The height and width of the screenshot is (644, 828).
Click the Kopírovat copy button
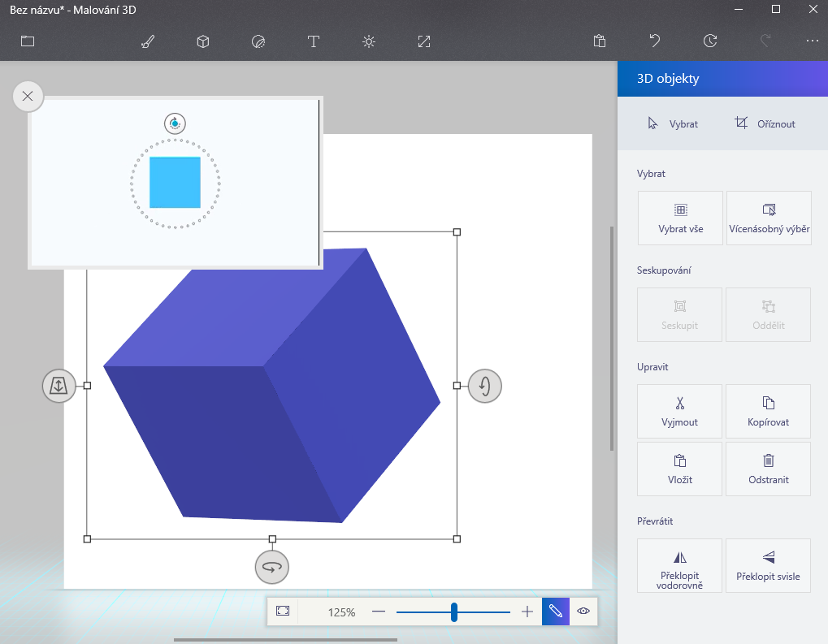(x=769, y=411)
